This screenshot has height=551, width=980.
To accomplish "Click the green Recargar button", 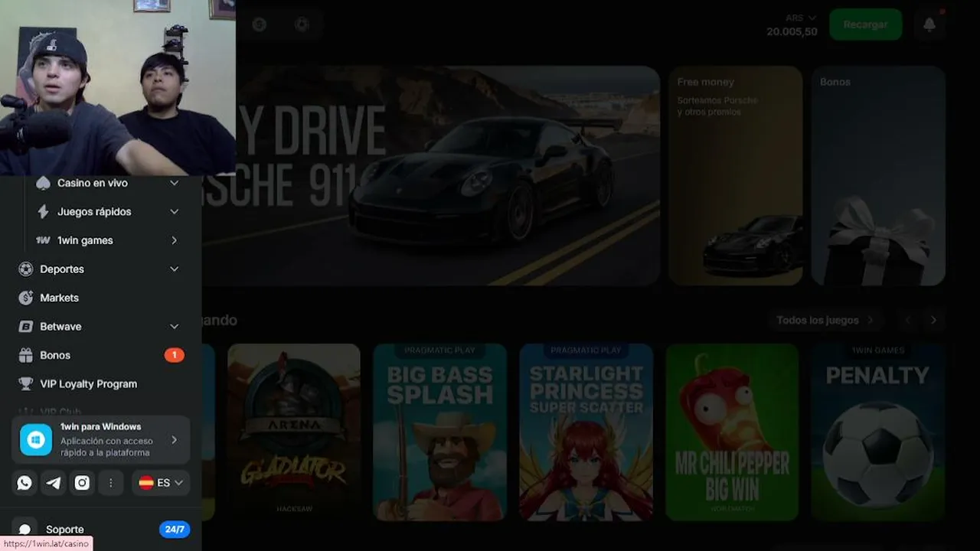I will pyautogui.click(x=865, y=24).
